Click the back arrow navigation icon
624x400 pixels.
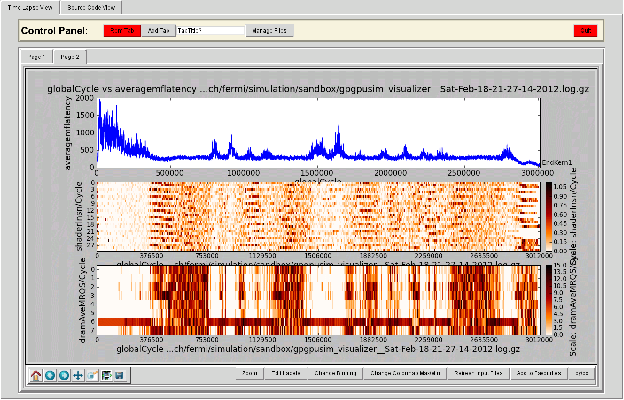coord(50,375)
